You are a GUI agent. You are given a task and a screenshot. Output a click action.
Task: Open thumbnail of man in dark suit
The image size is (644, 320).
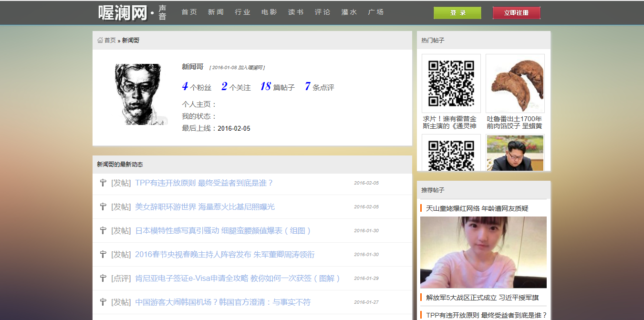point(515,153)
